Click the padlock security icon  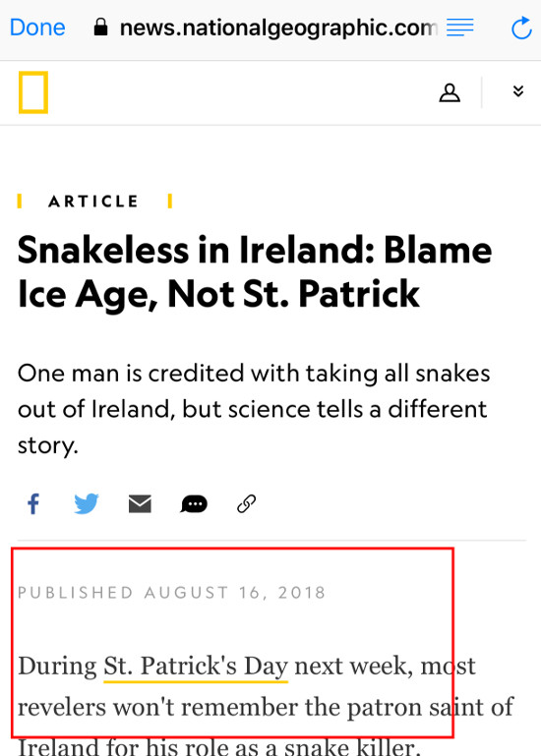click(100, 28)
